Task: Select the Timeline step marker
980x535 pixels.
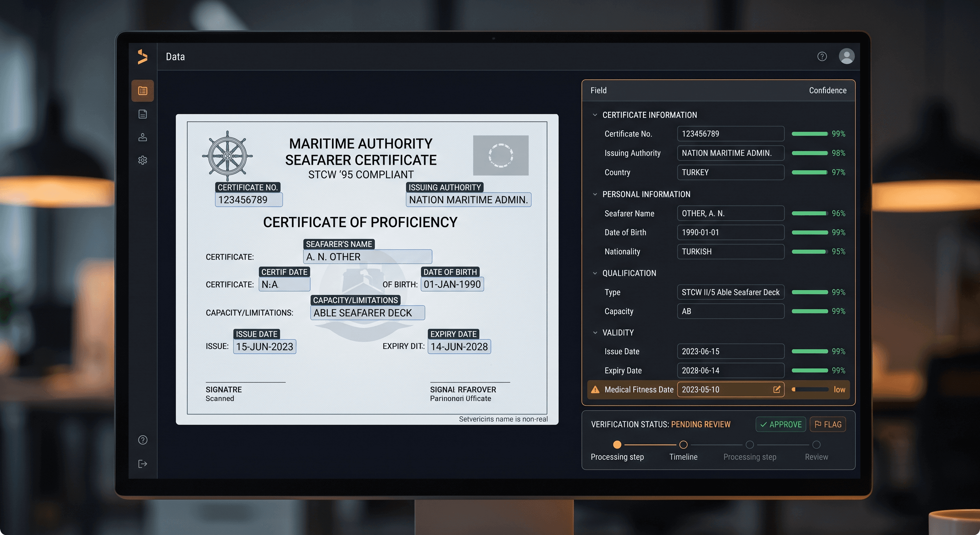Action: point(683,444)
